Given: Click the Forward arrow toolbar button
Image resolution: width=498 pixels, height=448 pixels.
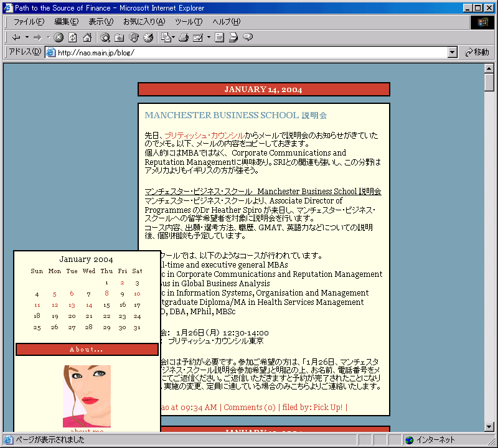Looking at the screenshot, I should coord(37,37).
